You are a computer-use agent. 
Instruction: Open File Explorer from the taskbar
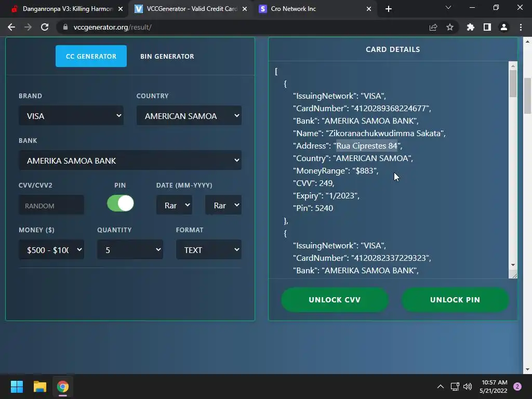point(39,387)
